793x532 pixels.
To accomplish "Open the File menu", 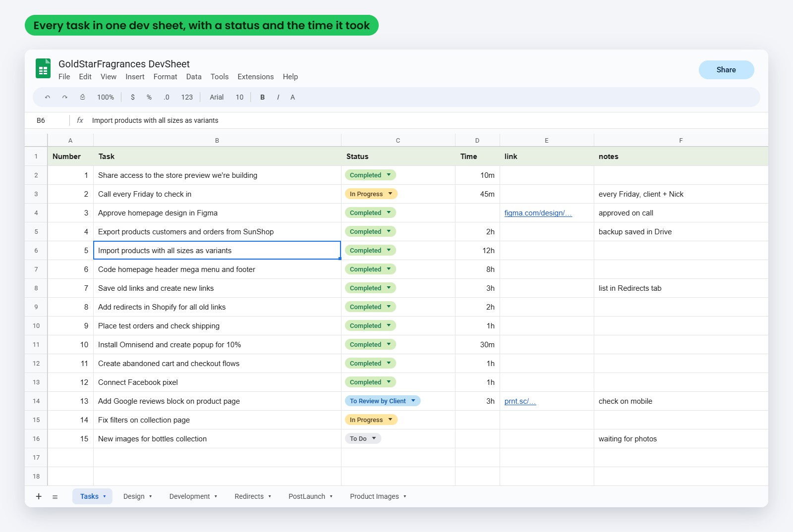I will [64, 77].
